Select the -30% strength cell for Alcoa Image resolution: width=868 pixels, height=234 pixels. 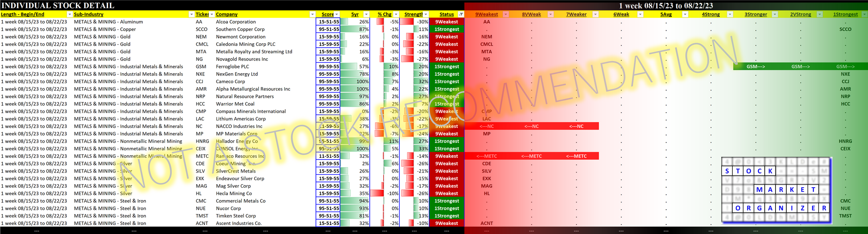(x=414, y=22)
